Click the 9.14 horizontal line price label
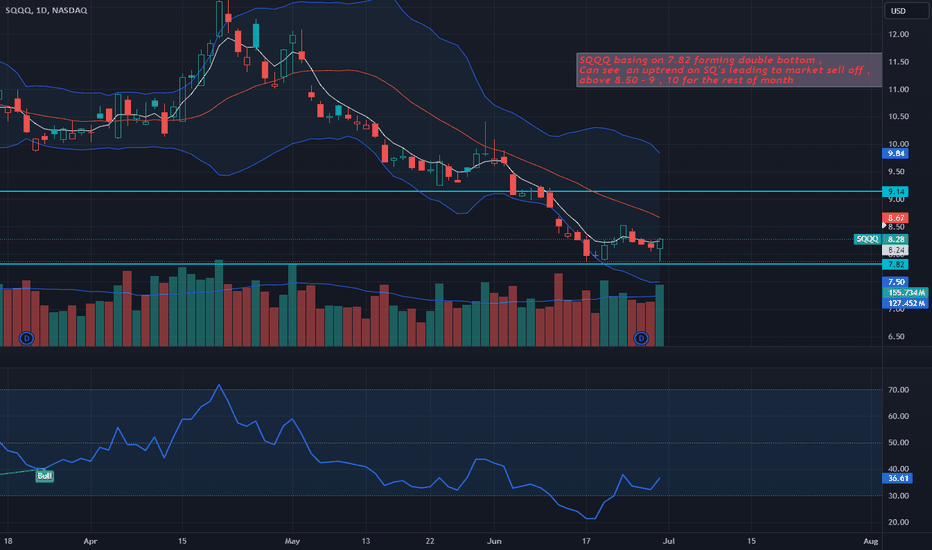This screenshot has width=932, height=550. [896, 191]
